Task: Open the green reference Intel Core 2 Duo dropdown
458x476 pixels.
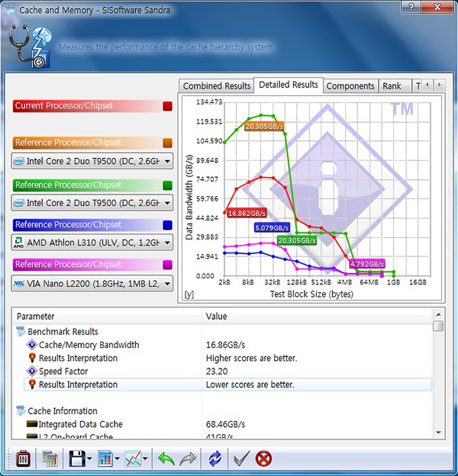Action: (x=92, y=203)
